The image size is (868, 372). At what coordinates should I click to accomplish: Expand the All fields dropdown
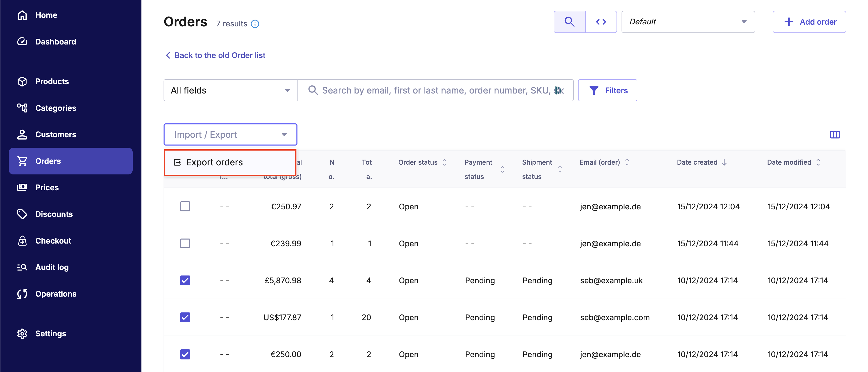[x=230, y=90]
